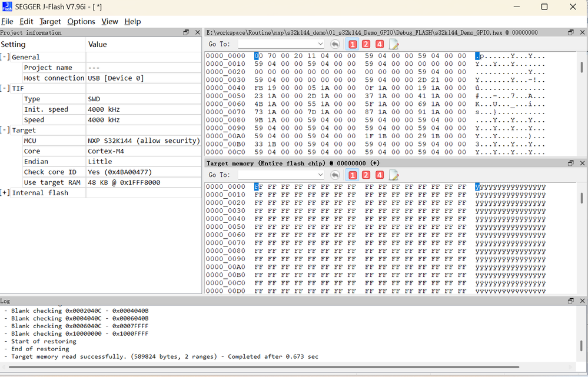Collapse the Target tree section
This screenshot has height=377, width=588.
[x=5, y=130]
